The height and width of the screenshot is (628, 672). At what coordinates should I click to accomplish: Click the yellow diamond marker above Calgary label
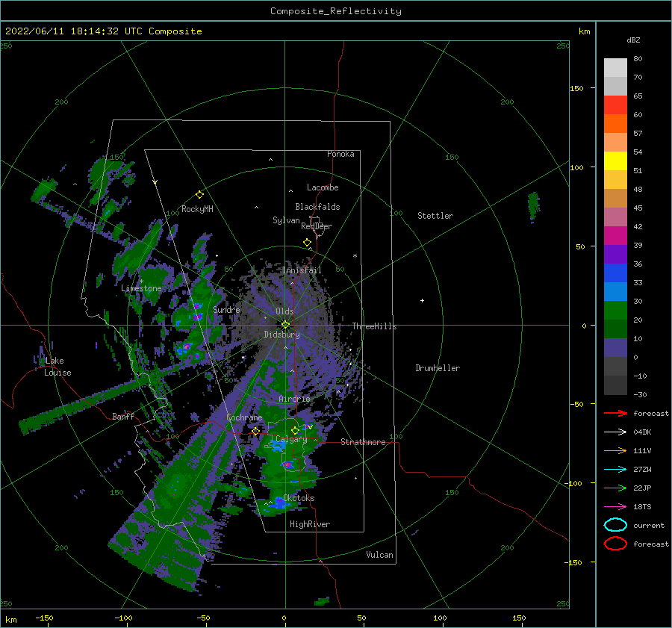point(295,430)
